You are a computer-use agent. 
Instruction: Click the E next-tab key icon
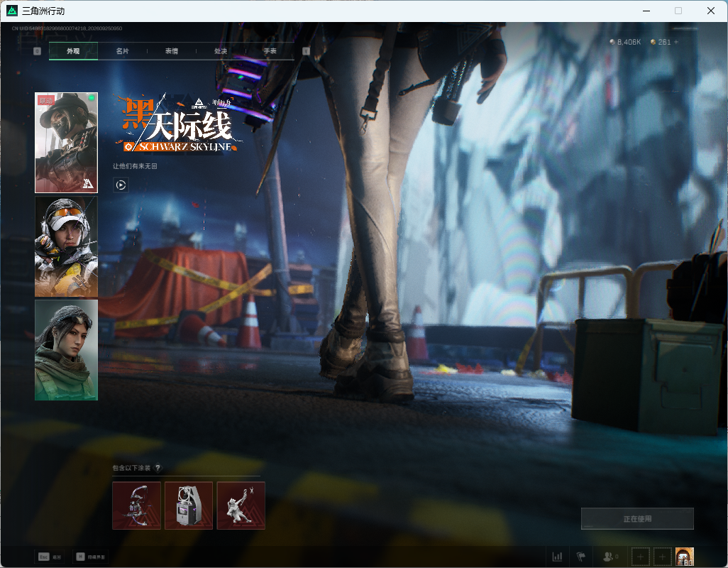click(306, 51)
